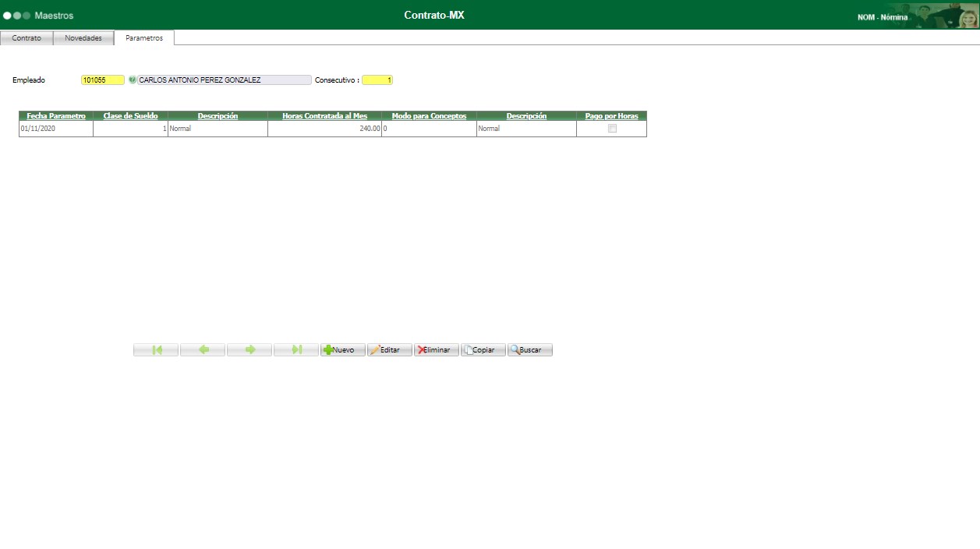Click the NOM - Nómina module label
Image resolution: width=980 pixels, height=549 pixels.
(x=882, y=17)
